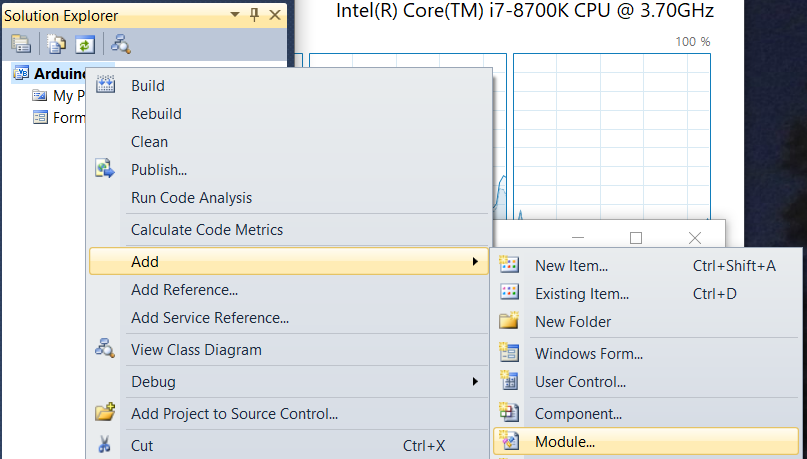Click the Existing Item icon
Screen dimensions: 807x459
(509, 292)
